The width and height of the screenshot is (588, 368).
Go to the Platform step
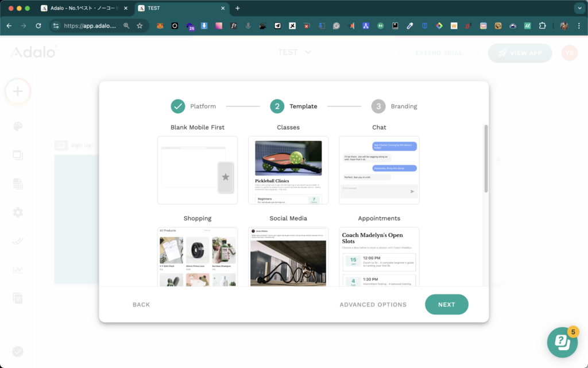pyautogui.click(x=194, y=106)
